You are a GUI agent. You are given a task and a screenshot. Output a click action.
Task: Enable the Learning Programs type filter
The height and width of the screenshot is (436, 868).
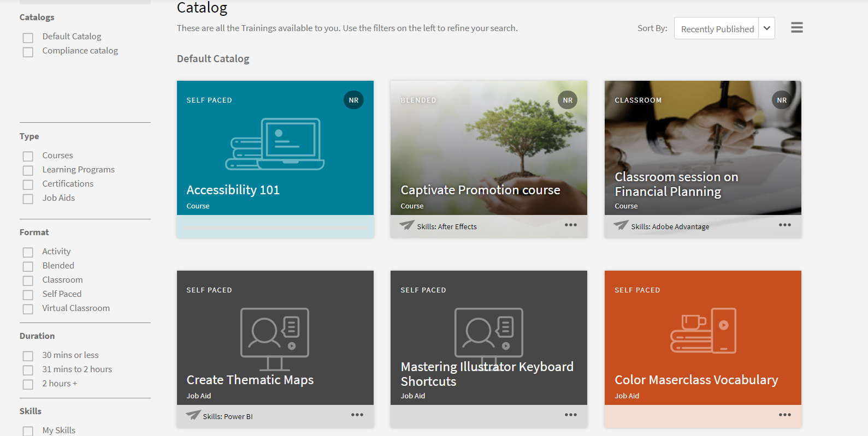tap(28, 171)
